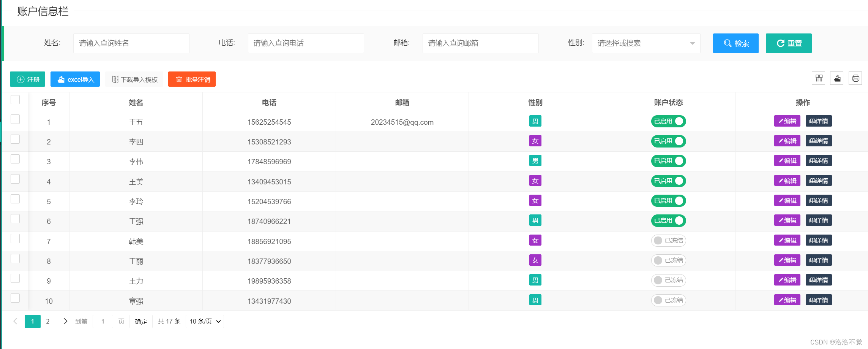
Task: Click 下载导入模板 download template button
Action: click(134, 79)
